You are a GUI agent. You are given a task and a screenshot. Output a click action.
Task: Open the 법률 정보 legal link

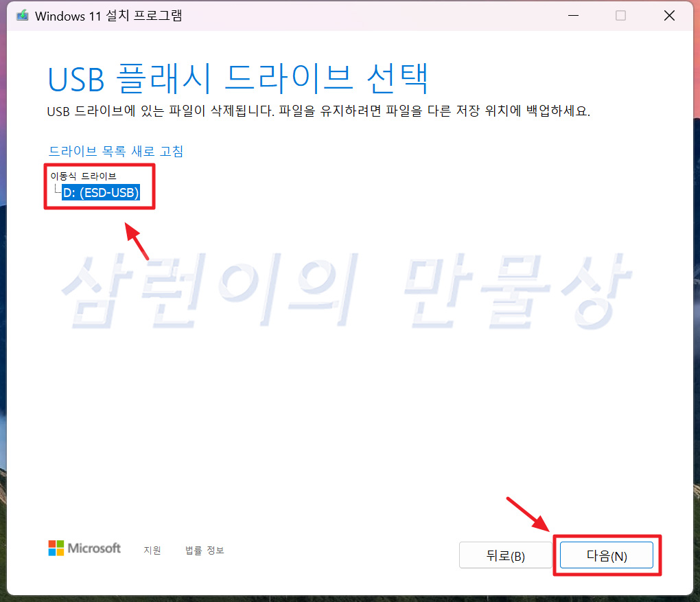[x=205, y=551]
